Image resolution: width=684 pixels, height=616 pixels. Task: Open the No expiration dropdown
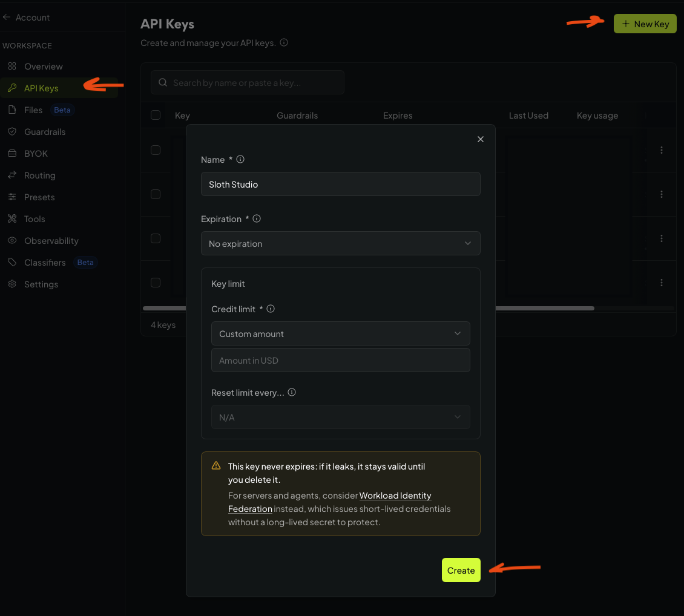pos(340,243)
